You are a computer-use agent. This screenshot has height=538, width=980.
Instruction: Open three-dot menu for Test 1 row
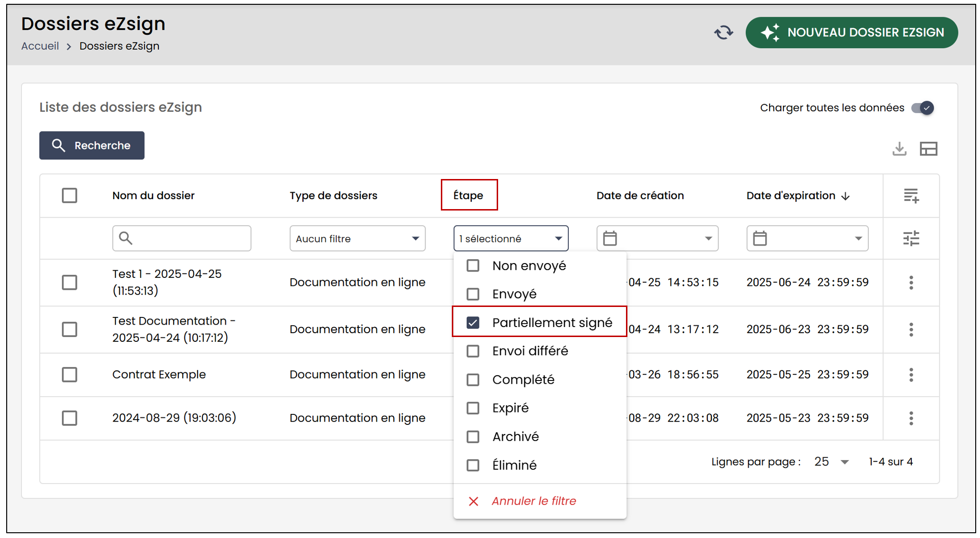(x=911, y=283)
